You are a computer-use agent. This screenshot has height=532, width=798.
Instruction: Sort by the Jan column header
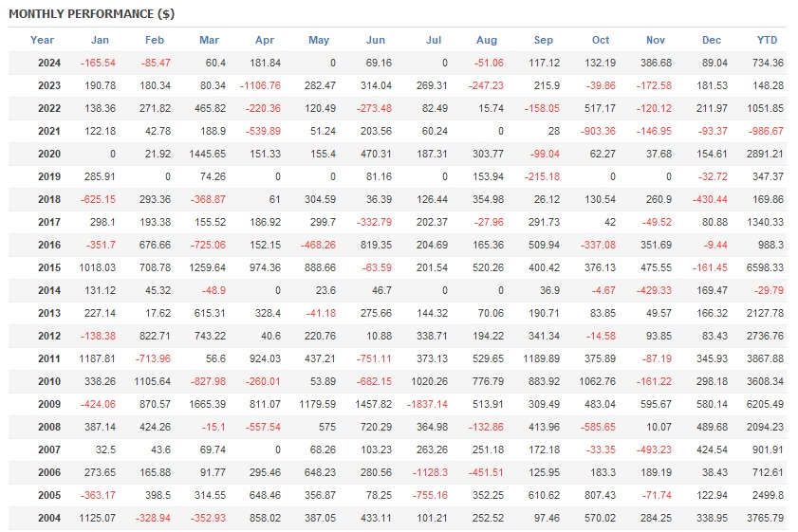(x=100, y=40)
